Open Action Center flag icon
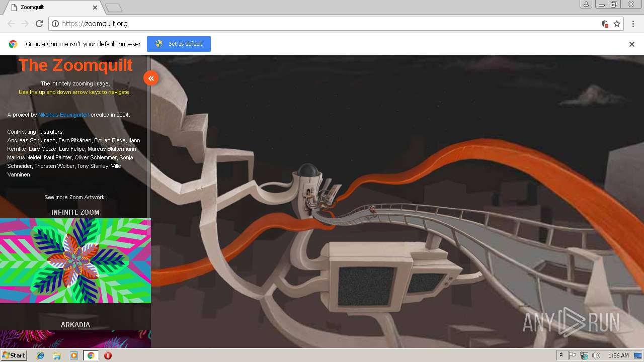The width and height of the screenshot is (644, 362). 572,355
